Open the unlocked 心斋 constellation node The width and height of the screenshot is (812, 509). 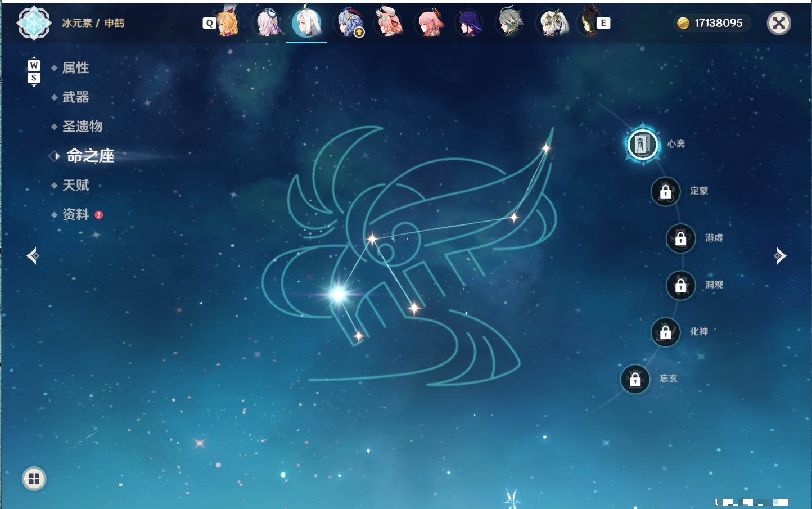[643, 145]
